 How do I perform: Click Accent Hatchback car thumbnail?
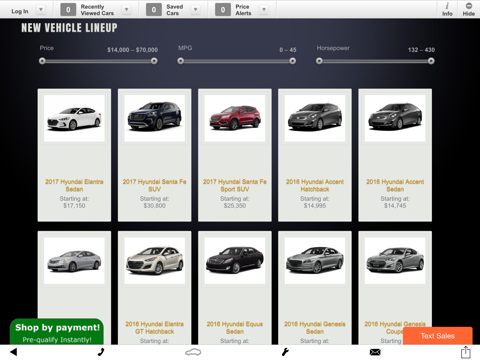(315, 119)
